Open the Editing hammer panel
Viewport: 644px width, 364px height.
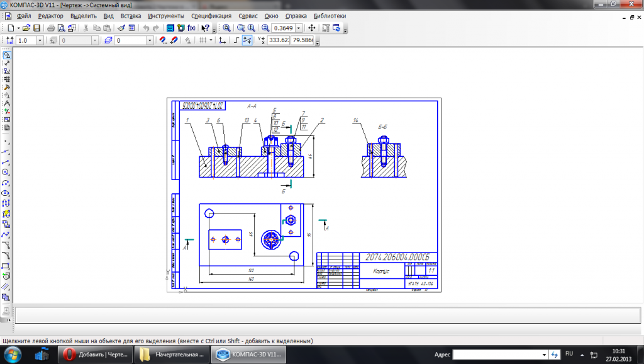(x=6, y=87)
